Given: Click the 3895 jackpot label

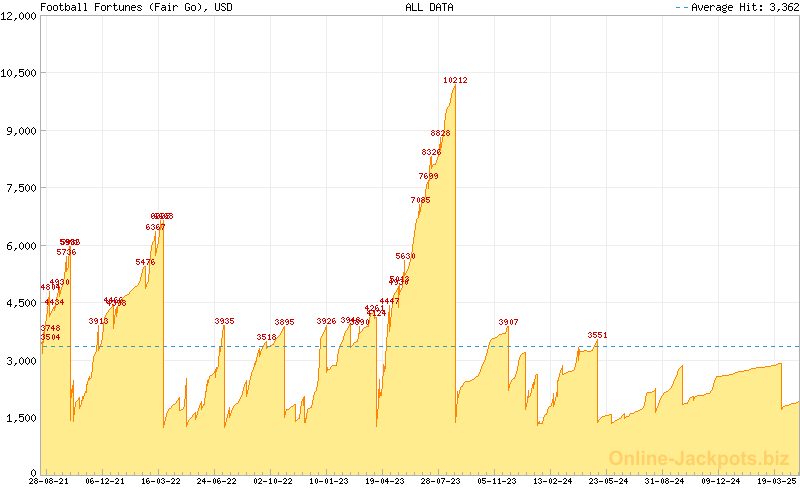Looking at the screenshot, I should 284,322.
